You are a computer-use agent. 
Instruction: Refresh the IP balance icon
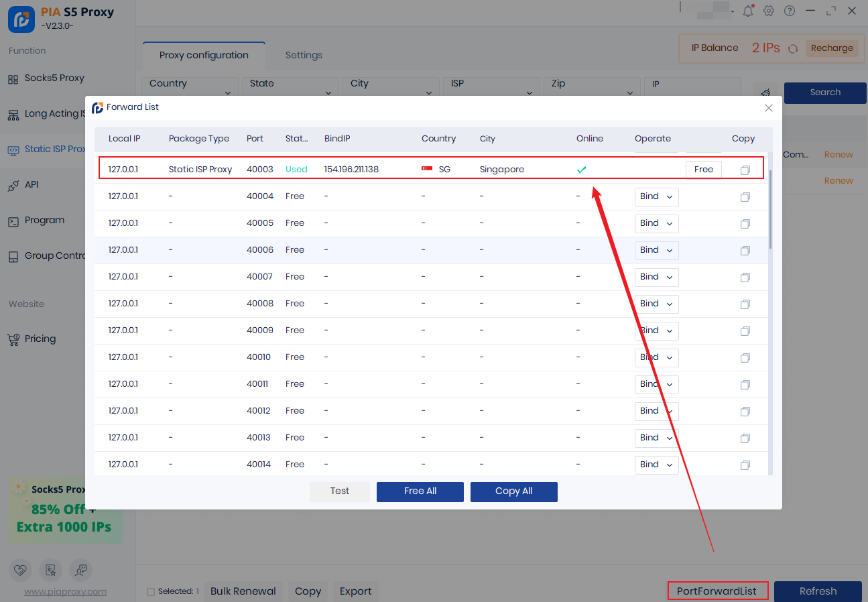coord(793,48)
